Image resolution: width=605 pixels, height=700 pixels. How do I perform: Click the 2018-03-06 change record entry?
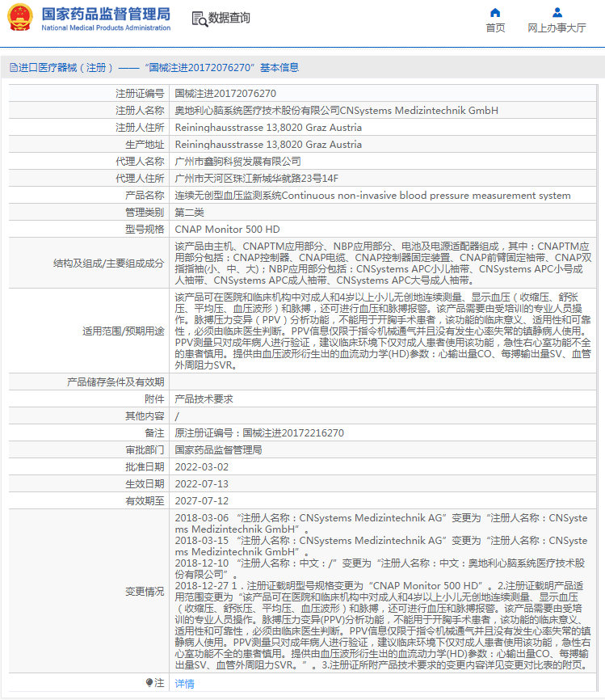(x=381, y=524)
